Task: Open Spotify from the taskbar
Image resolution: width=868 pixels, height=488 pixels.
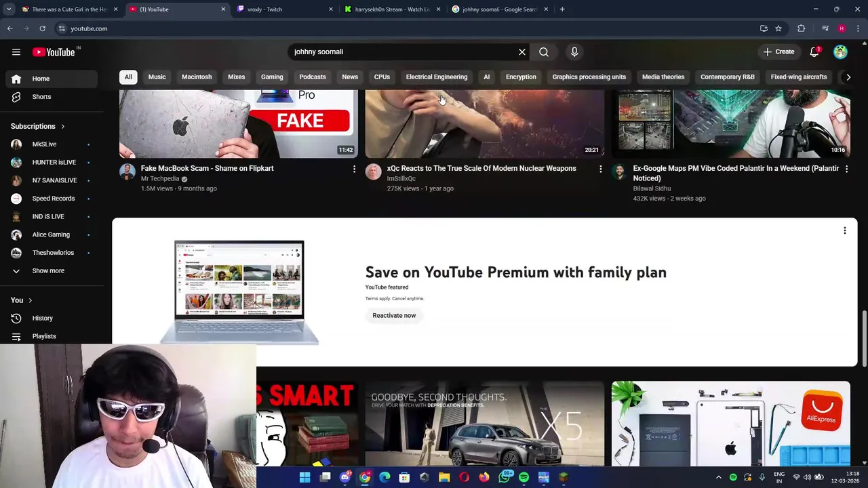Action: click(524, 478)
